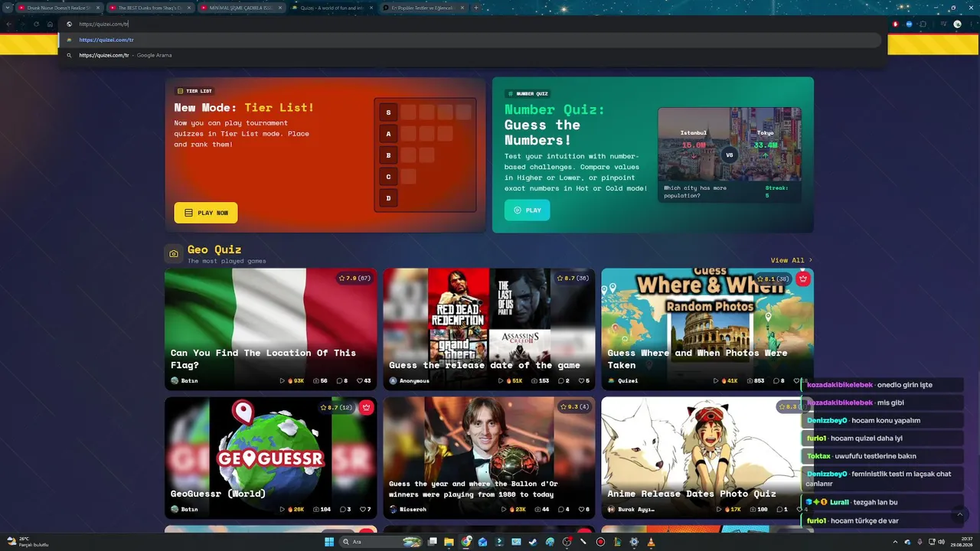Screen dimensions: 980x551
Task: Click the microphone icon in the system tray
Action: [x=920, y=542]
